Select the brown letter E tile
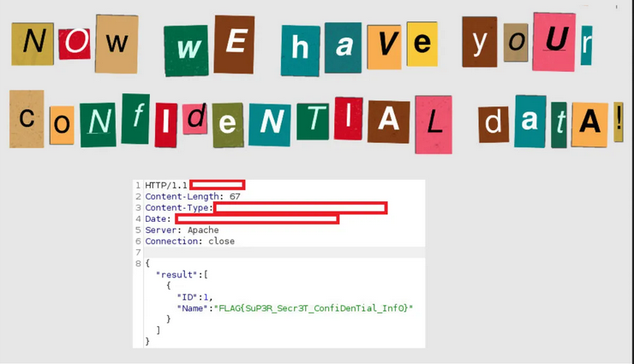The width and height of the screenshot is (634, 364). click(x=234, y=44)
